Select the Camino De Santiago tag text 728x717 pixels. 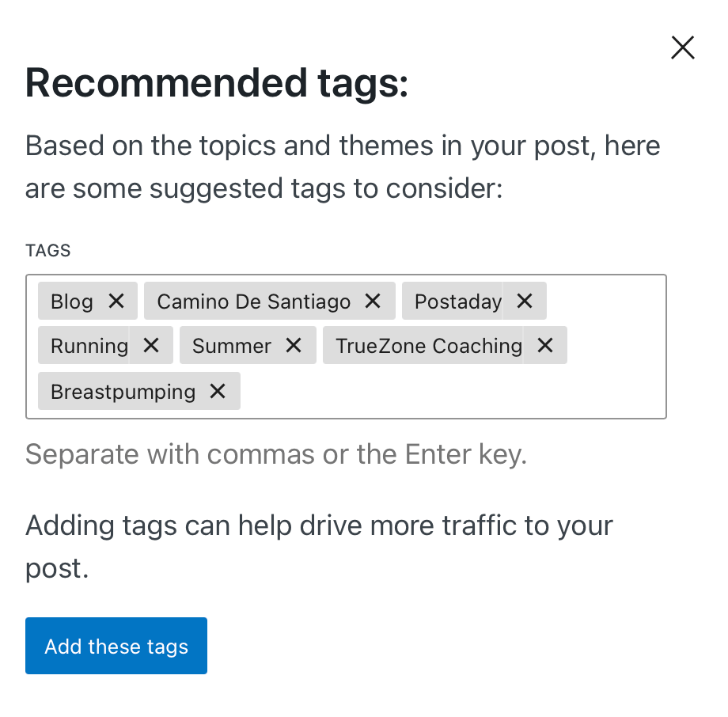coord(253,302)
